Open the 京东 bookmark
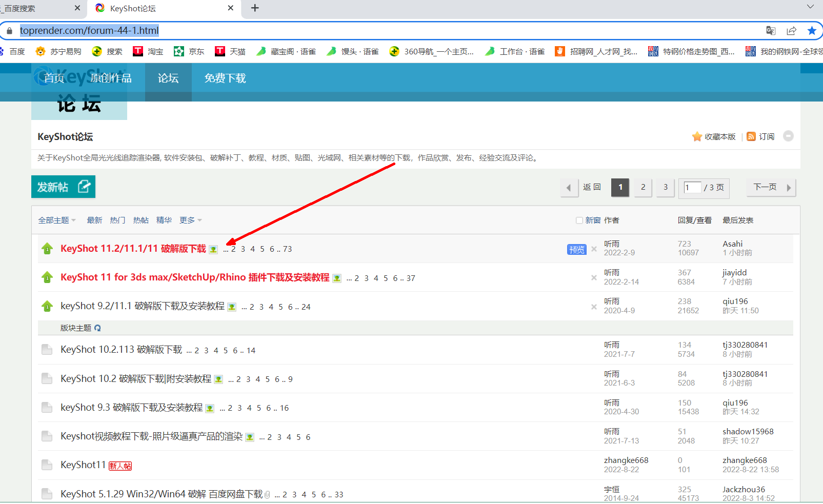The width and height of the screenshot is (823, 504). (189, 51)
